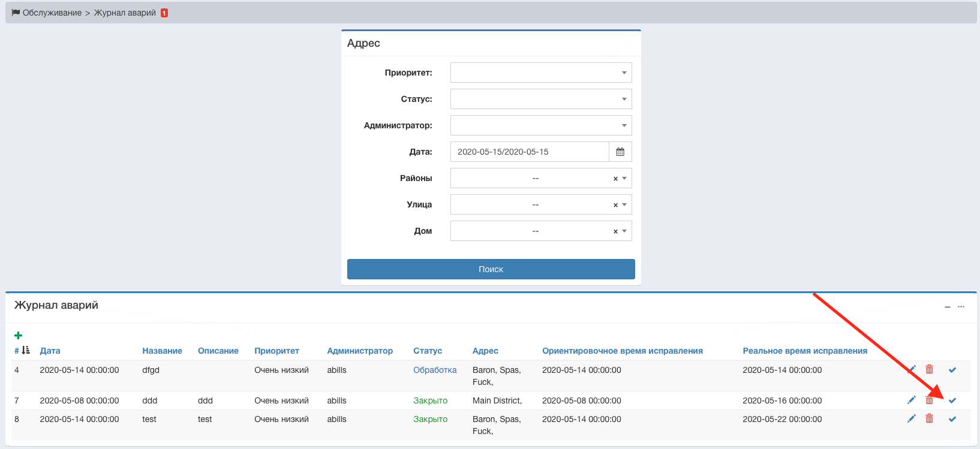Click the Обработка status link
The height and width of the screenshot is (449, 980).
point(435,370)
